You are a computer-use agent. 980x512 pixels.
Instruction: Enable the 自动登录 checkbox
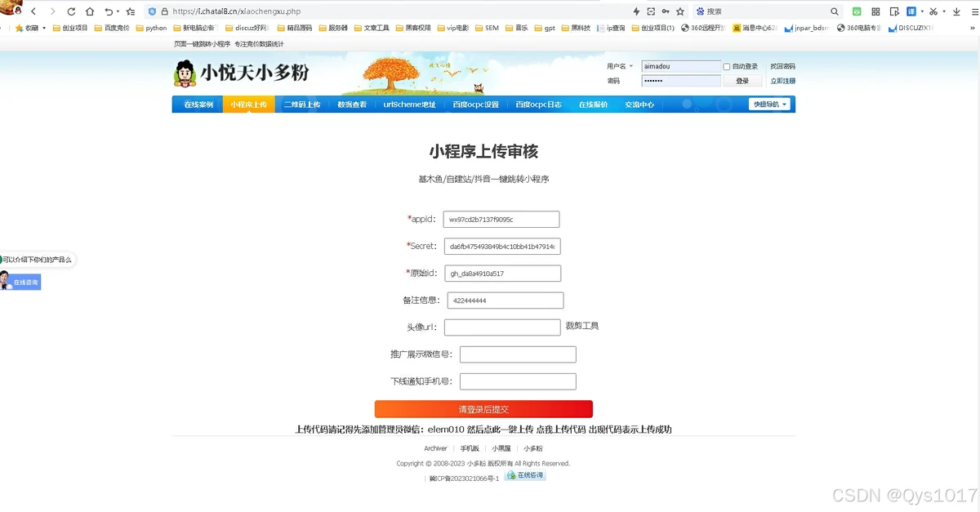727,67
